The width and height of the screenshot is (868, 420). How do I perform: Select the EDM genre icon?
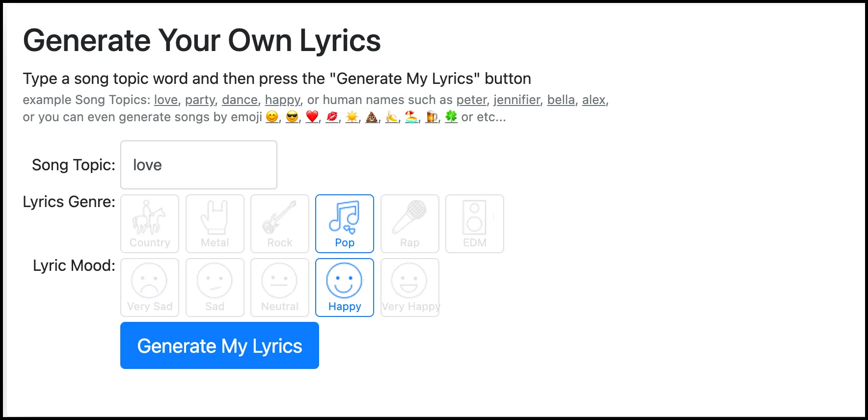[x=474, y=224]
